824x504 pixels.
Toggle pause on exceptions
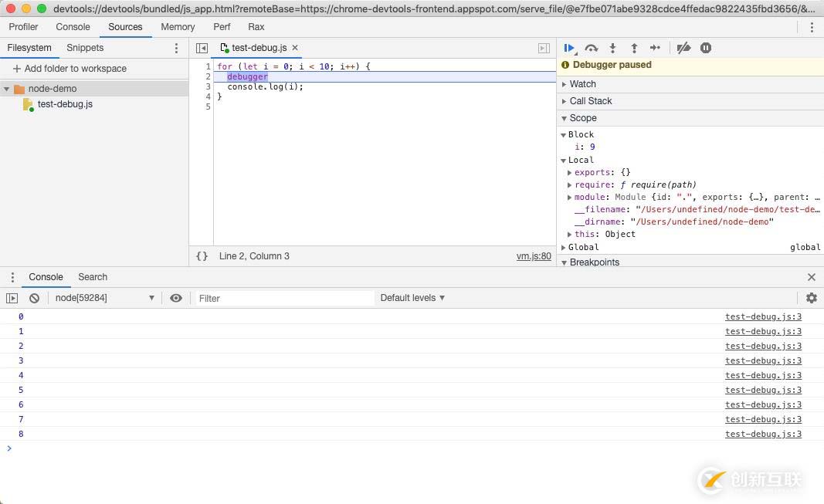click(706, 49)
